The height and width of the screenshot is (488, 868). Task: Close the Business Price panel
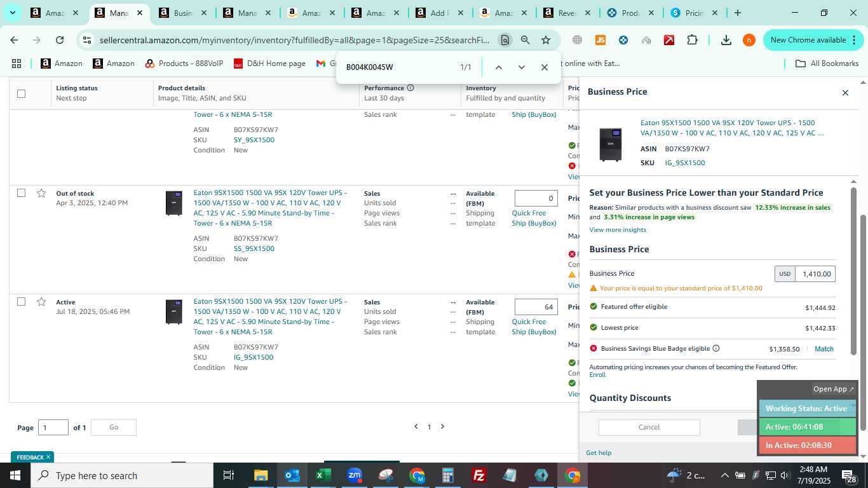coord(845,93)
